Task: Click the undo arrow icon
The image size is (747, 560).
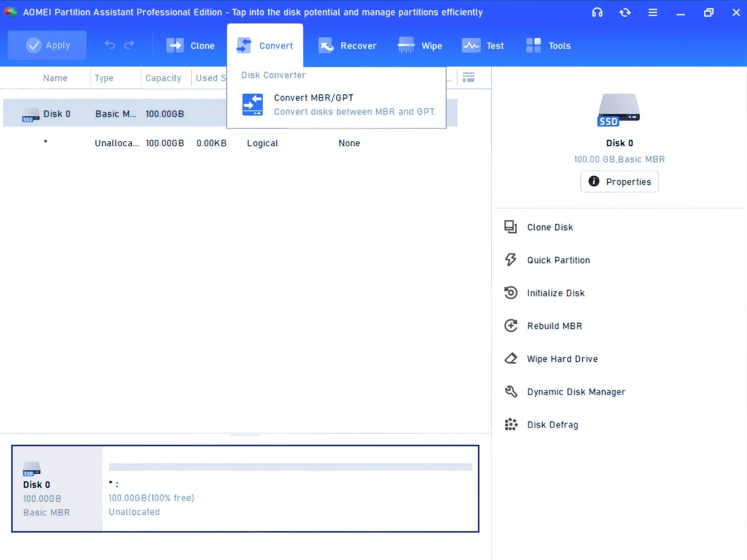Action: coord(110,45)
